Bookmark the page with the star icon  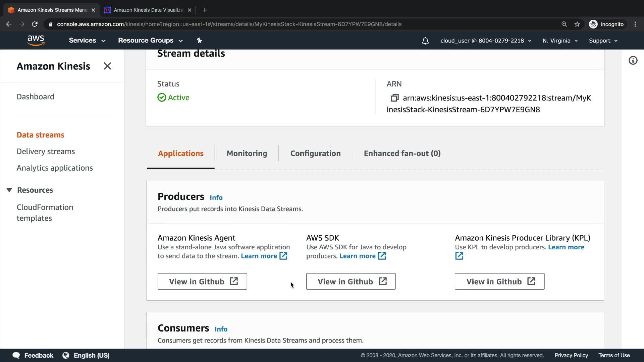click(x=577, y=24)
